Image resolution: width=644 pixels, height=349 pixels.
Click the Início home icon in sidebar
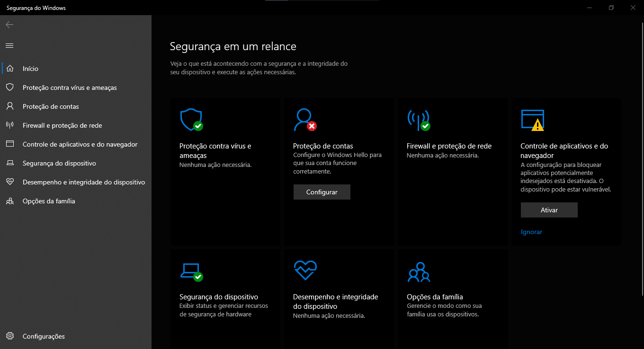click(9, 69)
